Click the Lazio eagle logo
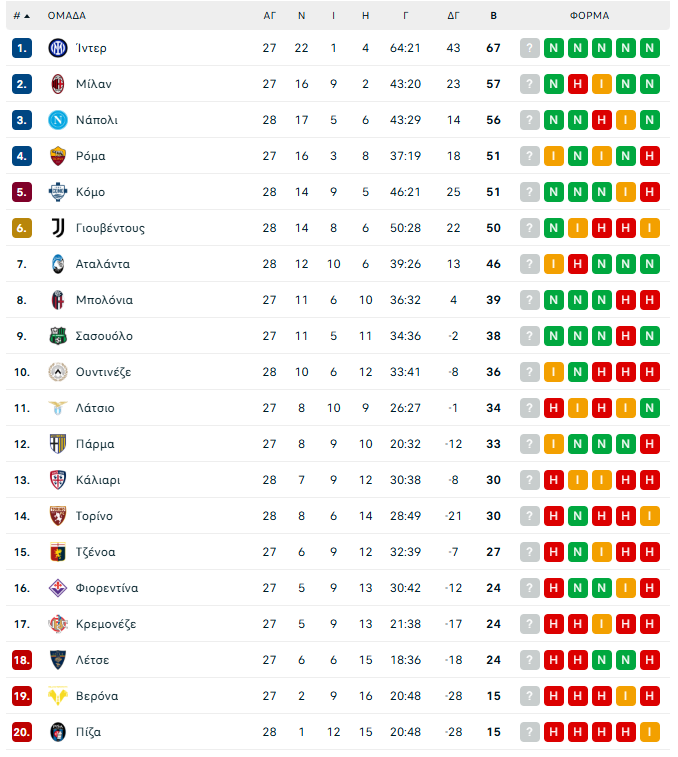Screen dimensions: 678x757 58,408
